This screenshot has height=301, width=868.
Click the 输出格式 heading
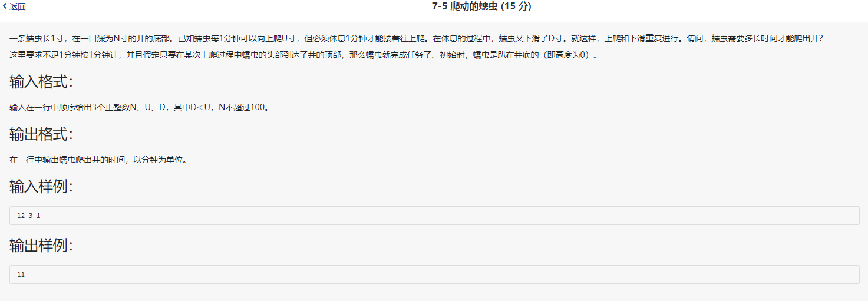click(x=41, y=134)
